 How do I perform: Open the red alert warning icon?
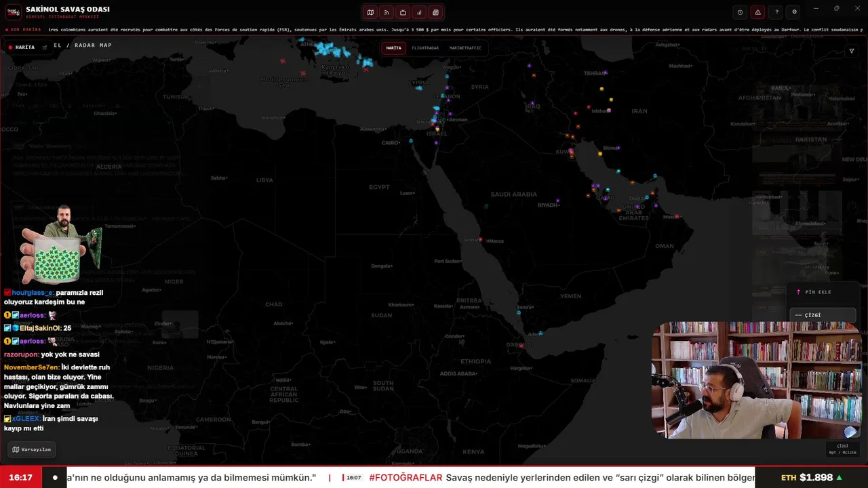[x=758, y=12]
